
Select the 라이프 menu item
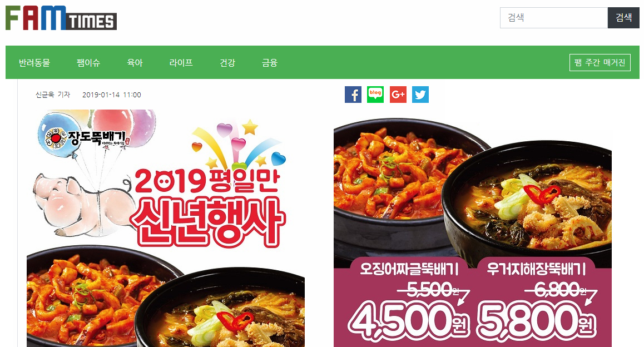181,62
